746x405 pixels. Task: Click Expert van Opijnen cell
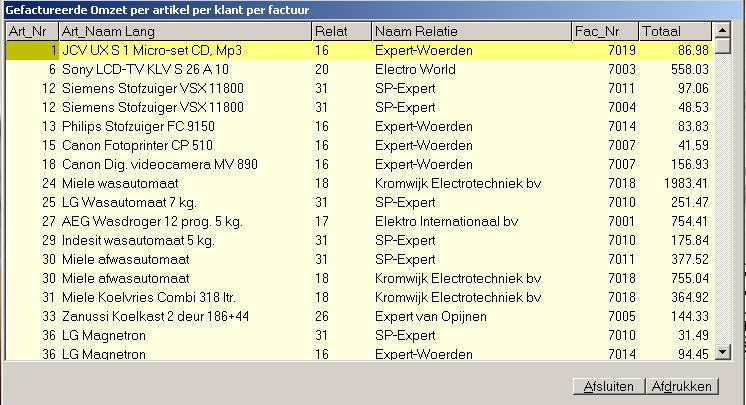431,317
